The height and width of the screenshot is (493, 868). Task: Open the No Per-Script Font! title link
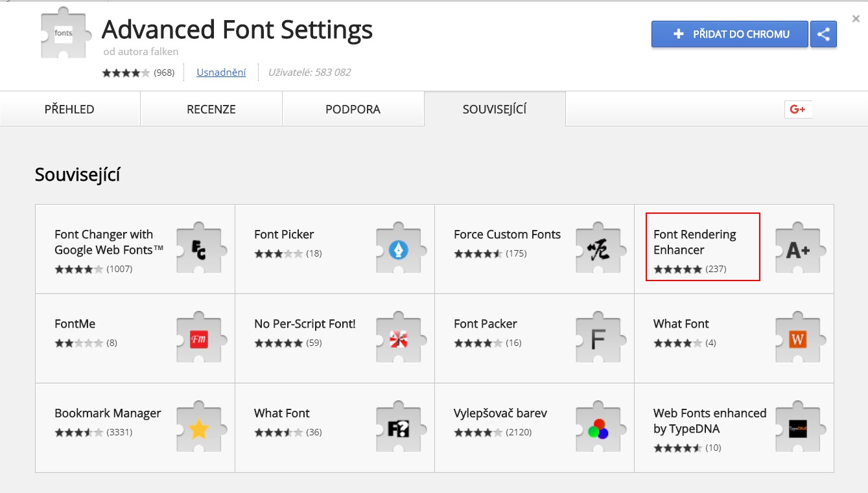(305, 324)
